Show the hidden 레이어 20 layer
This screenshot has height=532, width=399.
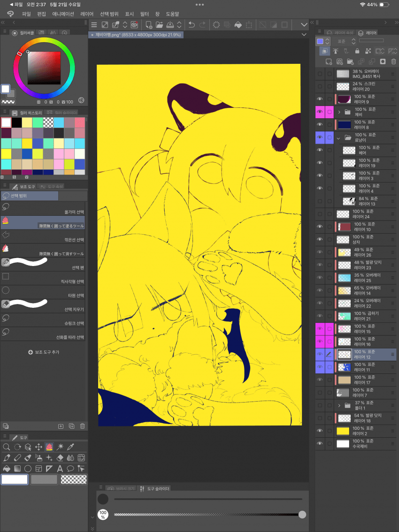320,86
